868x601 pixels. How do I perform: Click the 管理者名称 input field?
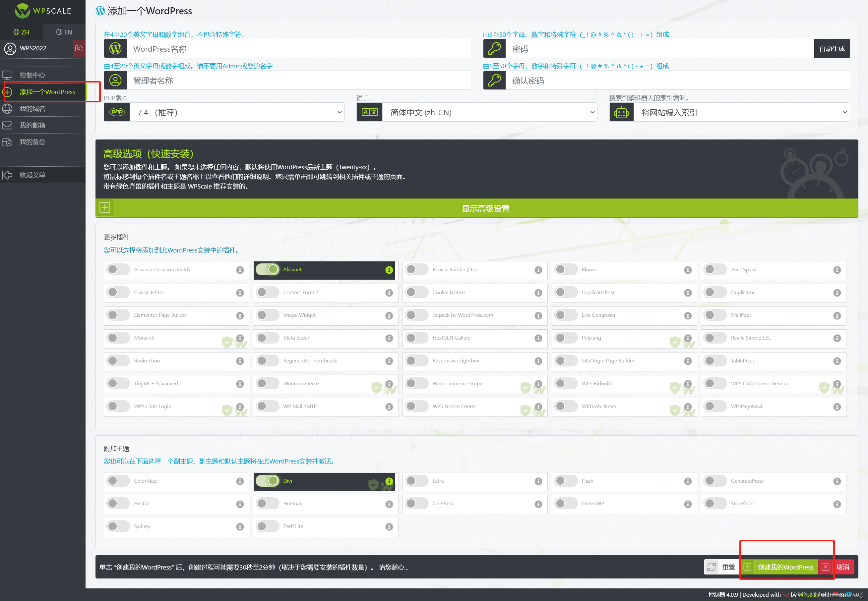point(299,80)
